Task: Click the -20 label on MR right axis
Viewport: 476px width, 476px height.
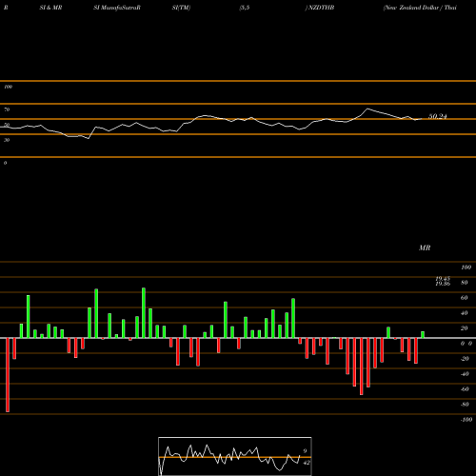Action: [x=465, y=359]
